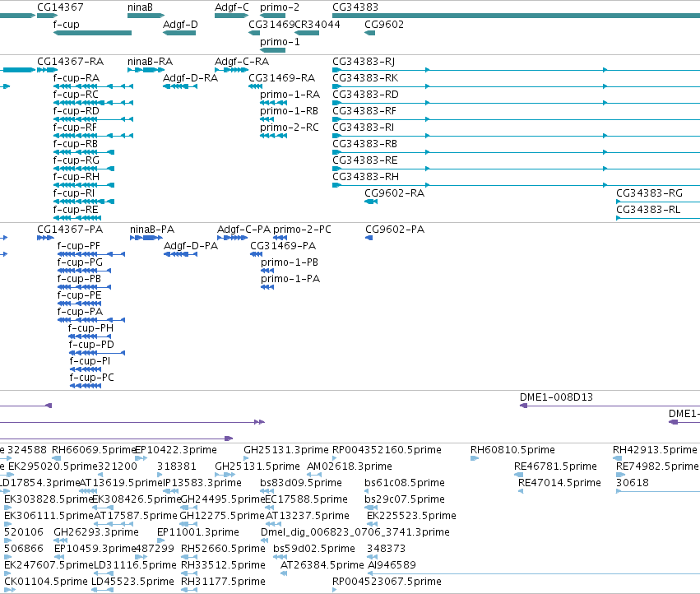This screenshot has height=594, width=700.
Task: Click protein f-cup-PF
Action: 79,246
